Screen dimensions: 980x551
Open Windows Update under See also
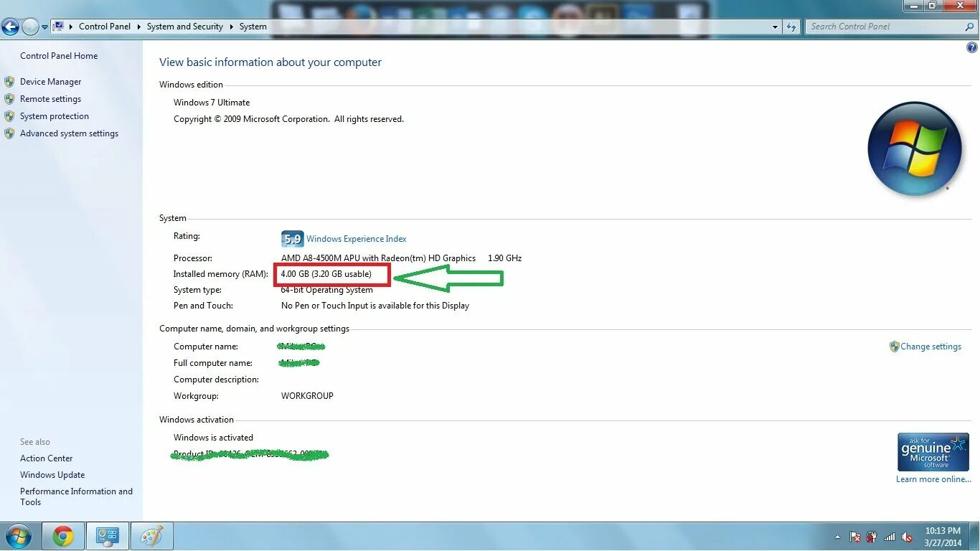click(52, 475)
